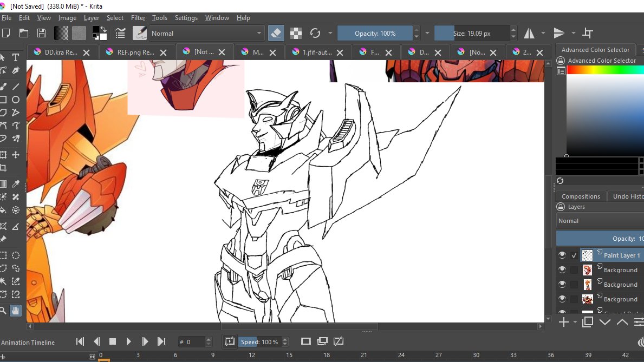The image size is (644, 362).
Task: Click the brush Opacity 100% slider
Action: (375, 33)
